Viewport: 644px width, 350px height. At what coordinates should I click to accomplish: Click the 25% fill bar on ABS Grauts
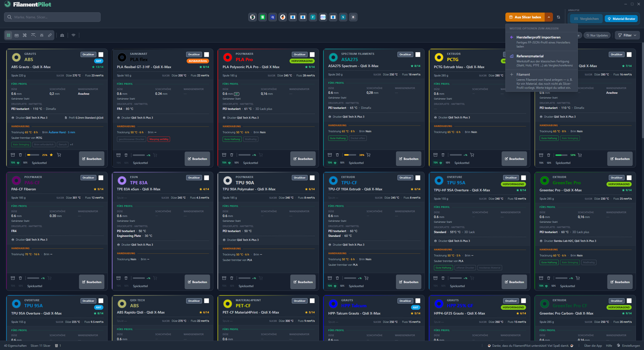coord(33,155)
